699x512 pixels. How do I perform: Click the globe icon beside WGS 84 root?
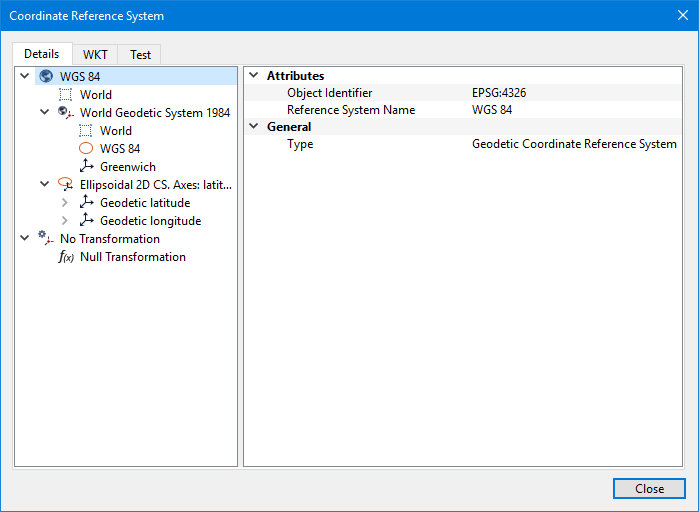(46, 76)
